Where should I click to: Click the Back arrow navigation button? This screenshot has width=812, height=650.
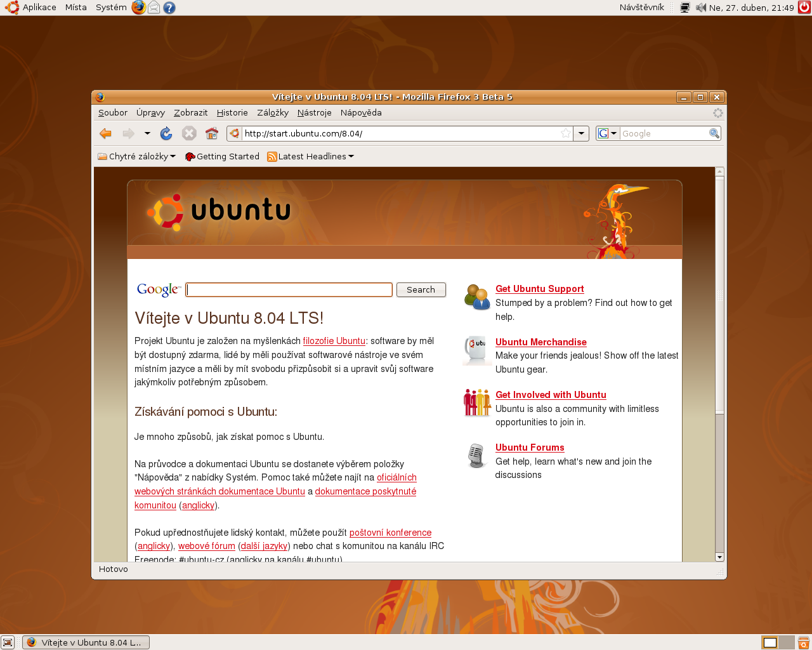106,133
